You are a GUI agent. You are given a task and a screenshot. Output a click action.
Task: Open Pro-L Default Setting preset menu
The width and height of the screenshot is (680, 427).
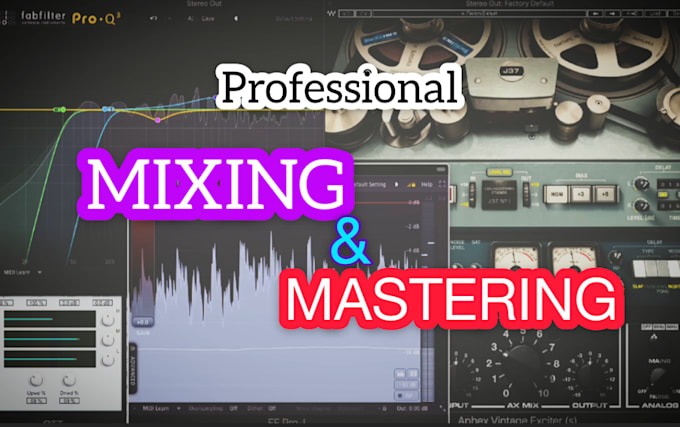[370, 184]
